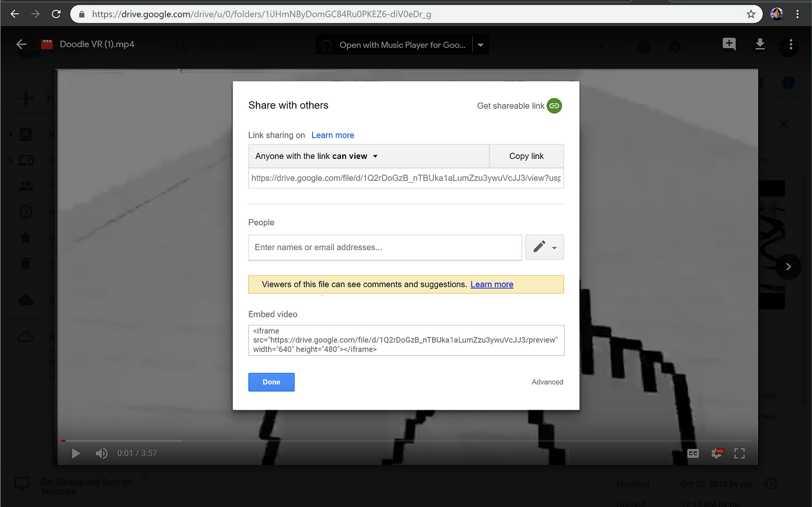Click the info icon in Drive background
This screenshot has height=507, width=812.
pyautogui.click(x=788, y=83)
